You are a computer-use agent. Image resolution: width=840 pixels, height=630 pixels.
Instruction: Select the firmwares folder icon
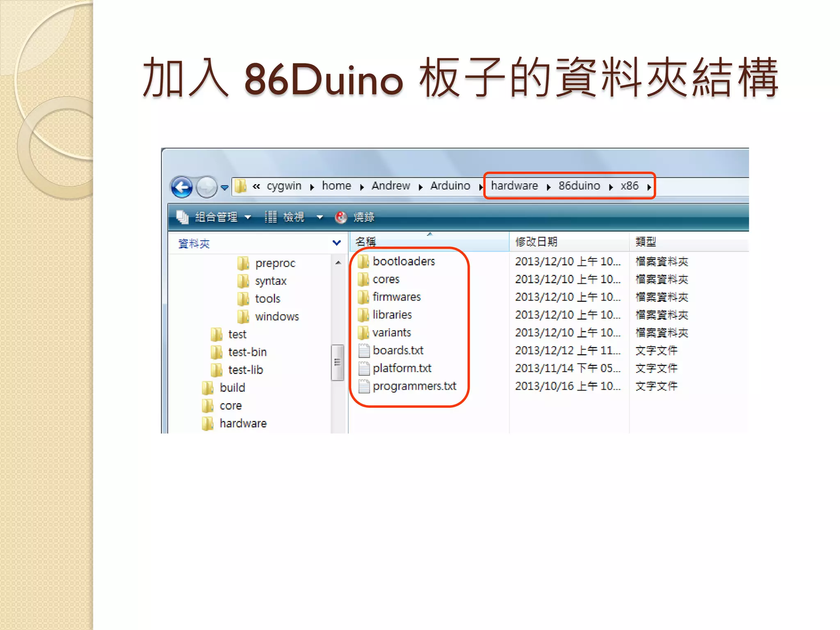tap(363, 297)
